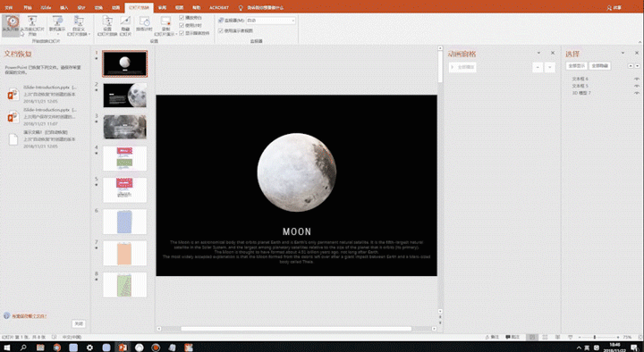Screen dimensions: 644x352
Task: Click Close (关闭) button in recovery pane
Action: point(79,323)
